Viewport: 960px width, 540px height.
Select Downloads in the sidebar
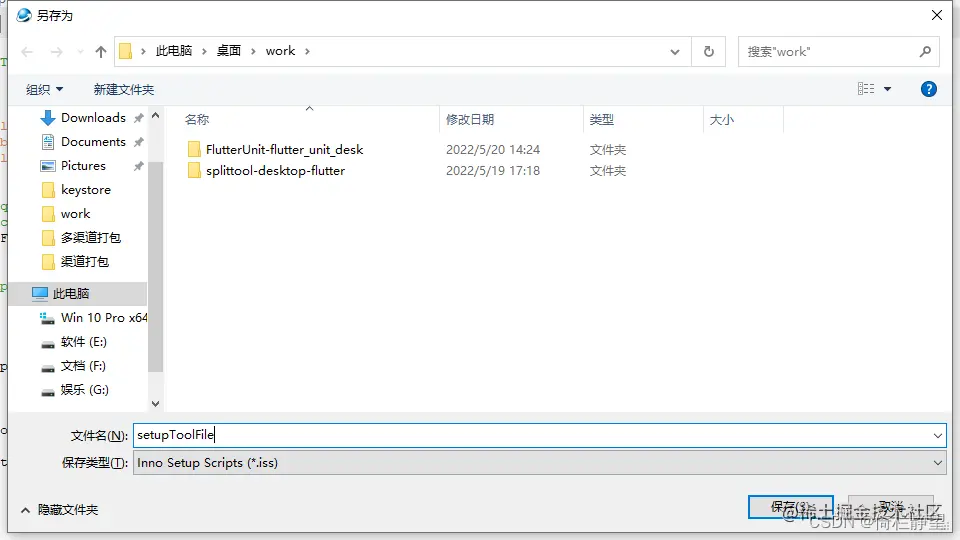(x=93, y=118)
